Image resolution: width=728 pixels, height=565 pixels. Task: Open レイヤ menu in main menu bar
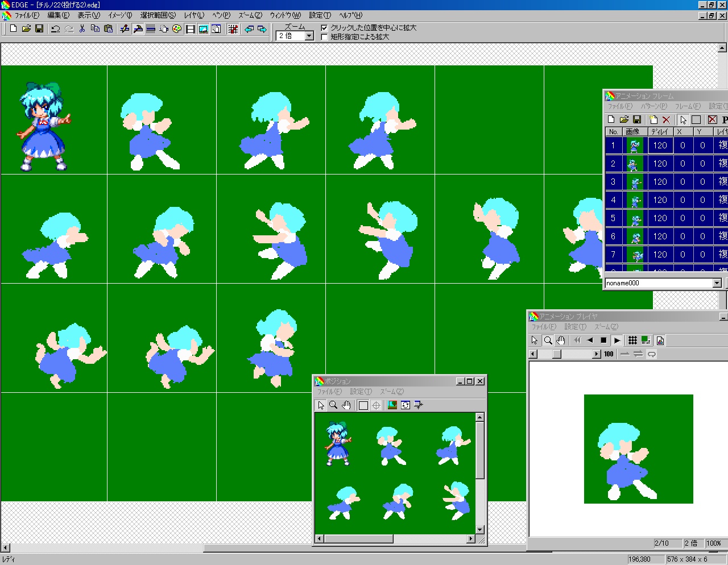(194, 15)
